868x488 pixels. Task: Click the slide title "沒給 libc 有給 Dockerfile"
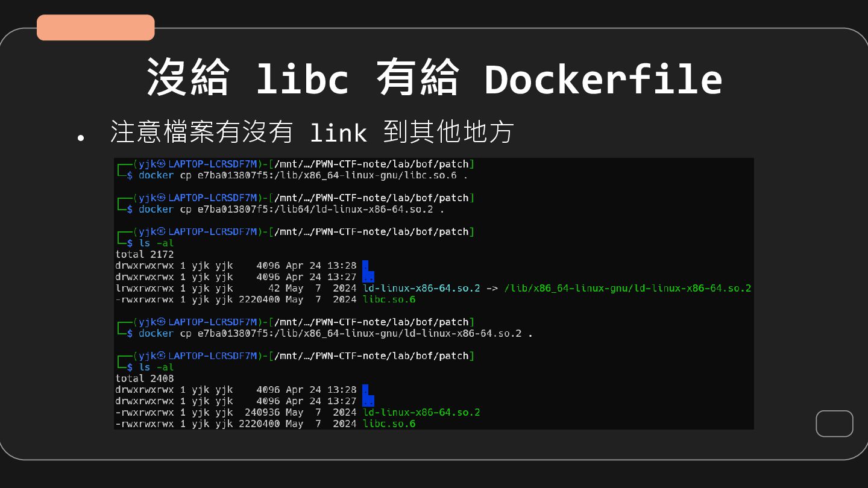[434, 78]
